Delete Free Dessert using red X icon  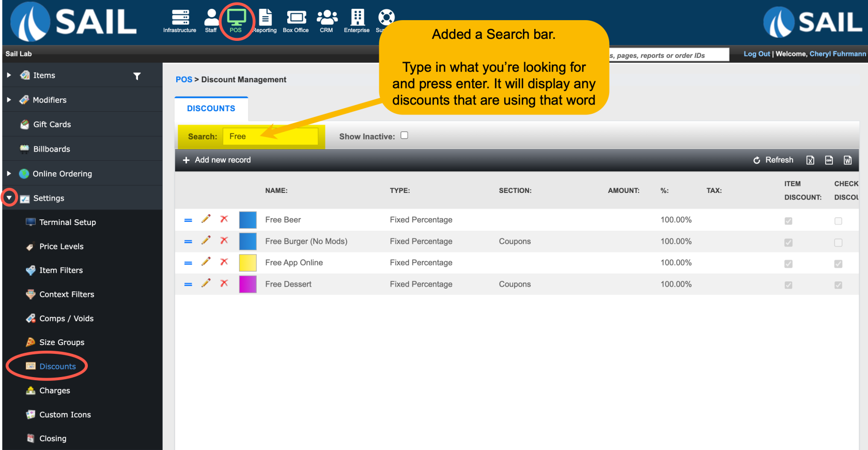pyautogui.click(x=224, y=283)
